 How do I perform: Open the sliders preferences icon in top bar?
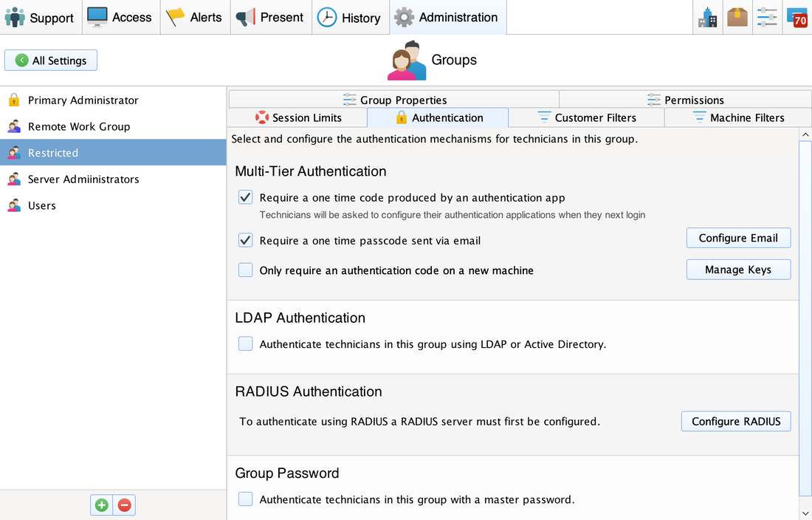(x=767, y=17)
